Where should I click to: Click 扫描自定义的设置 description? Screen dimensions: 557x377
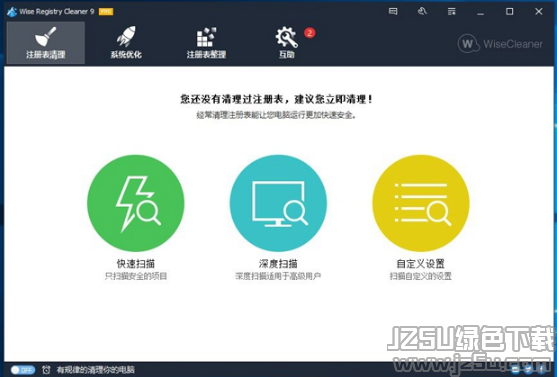click(421, 276)
